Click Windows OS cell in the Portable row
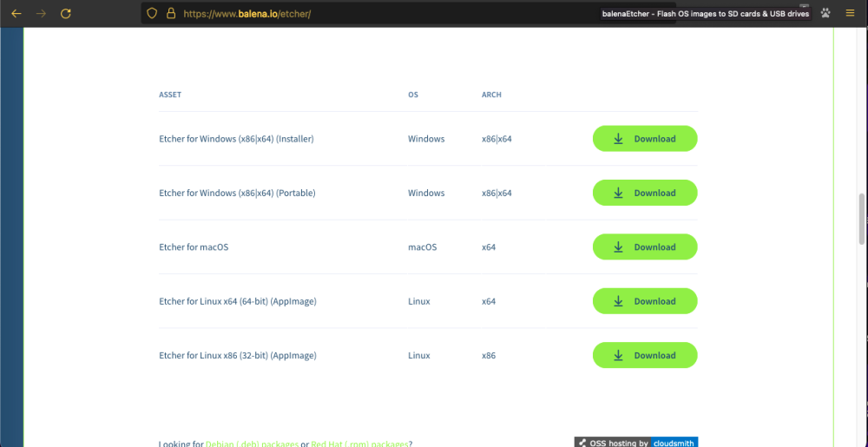 (x=426, y=193)
